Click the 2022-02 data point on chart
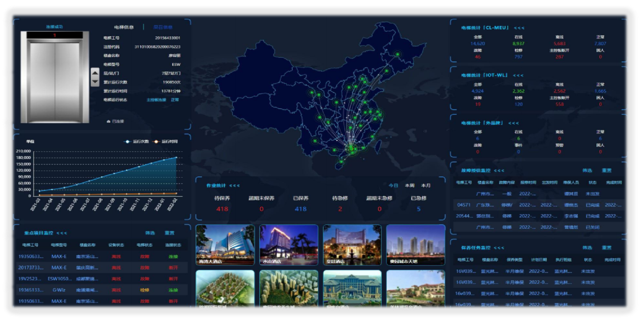 point(176,157)
